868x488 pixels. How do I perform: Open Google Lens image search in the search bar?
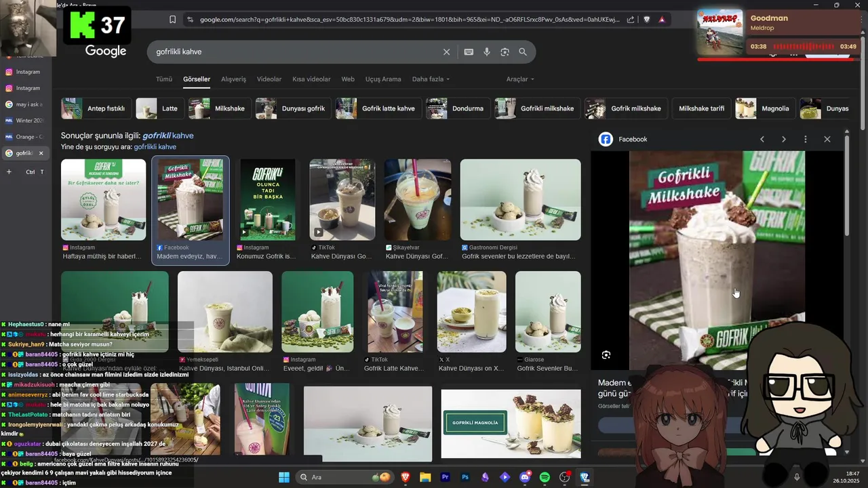505,52
